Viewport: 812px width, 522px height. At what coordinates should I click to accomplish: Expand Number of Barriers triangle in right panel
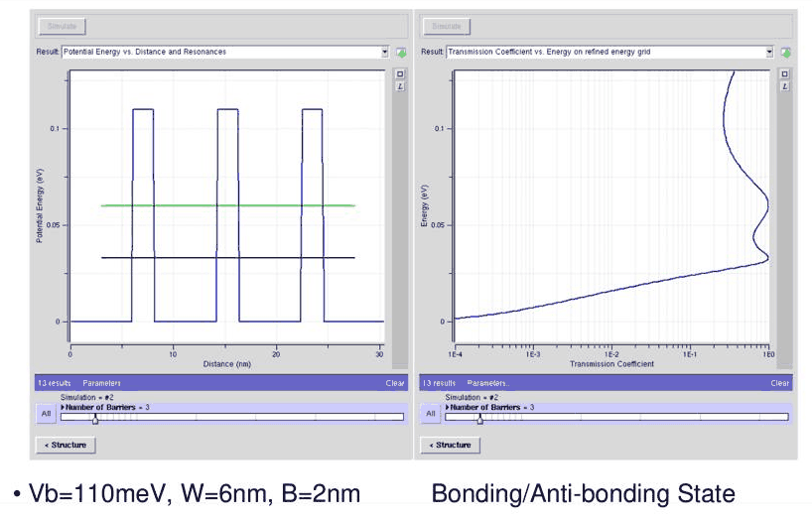(448, 408)
